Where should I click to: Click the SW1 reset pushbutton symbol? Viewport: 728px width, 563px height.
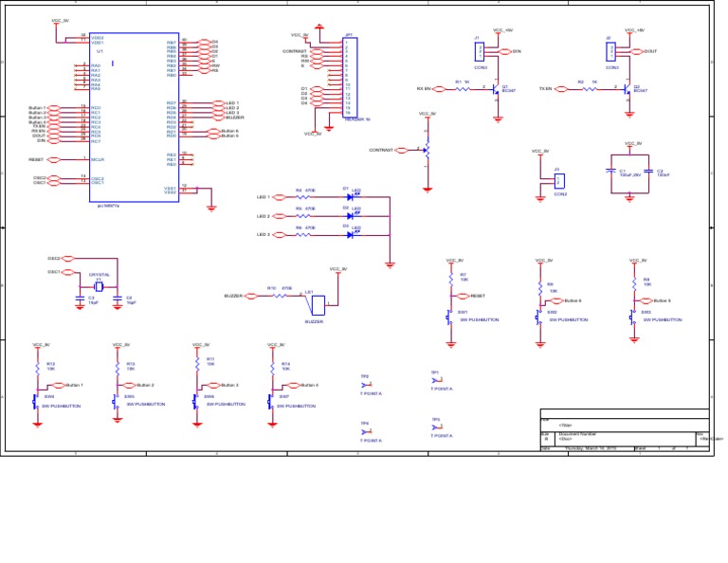pos(449,318)
